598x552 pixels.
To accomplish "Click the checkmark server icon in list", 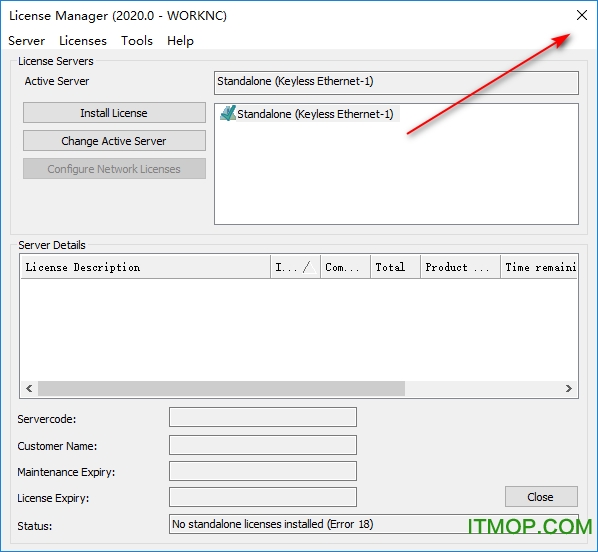I will click(x=228, y=113).
